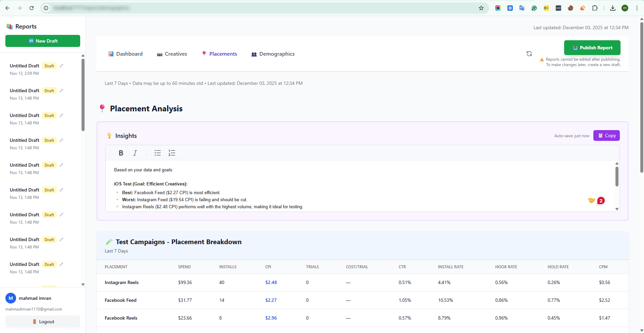644x333 pixels.
Task: Log out of the account
Action: (43, 322)
